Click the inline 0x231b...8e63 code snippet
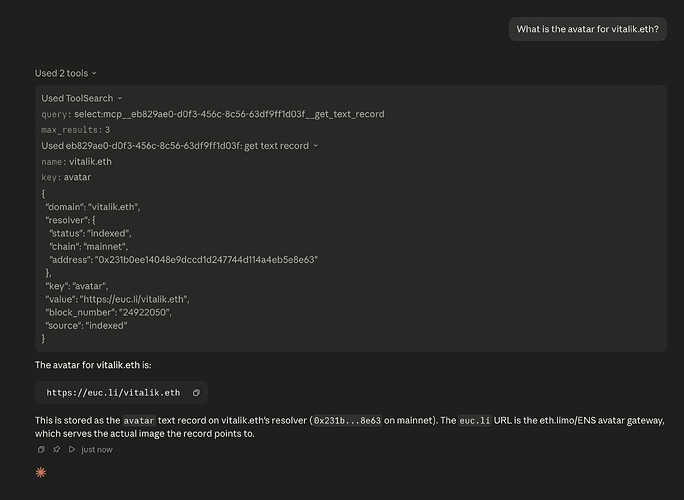The width and height of the screenshot is (684, 500). (347, 421)
